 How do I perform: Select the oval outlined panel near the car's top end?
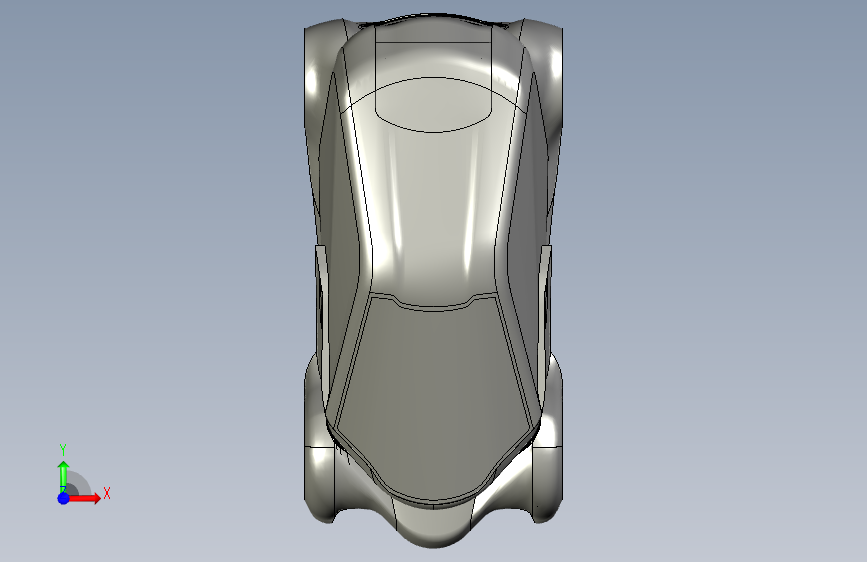(x=434, y=105)
